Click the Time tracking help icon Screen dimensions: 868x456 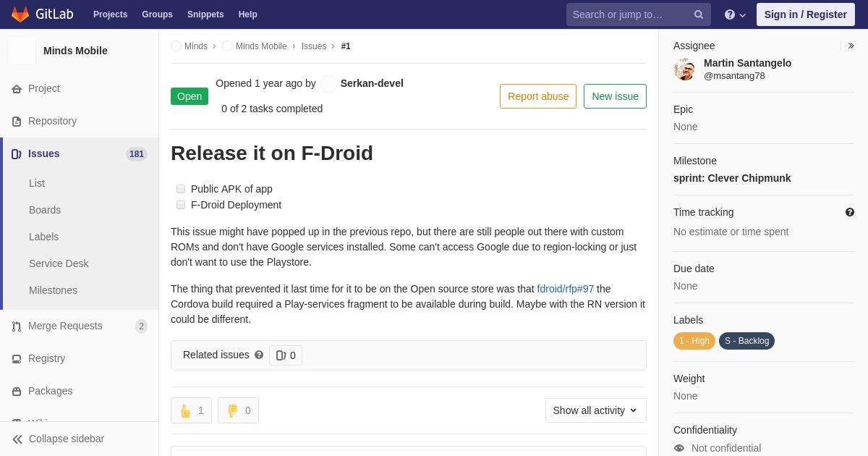pos(850,212)
